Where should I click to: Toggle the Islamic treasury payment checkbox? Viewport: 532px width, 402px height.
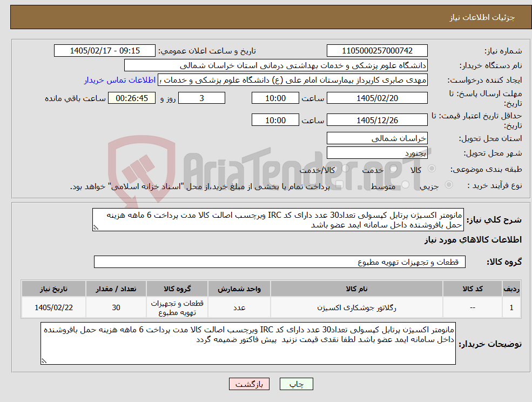340,185
